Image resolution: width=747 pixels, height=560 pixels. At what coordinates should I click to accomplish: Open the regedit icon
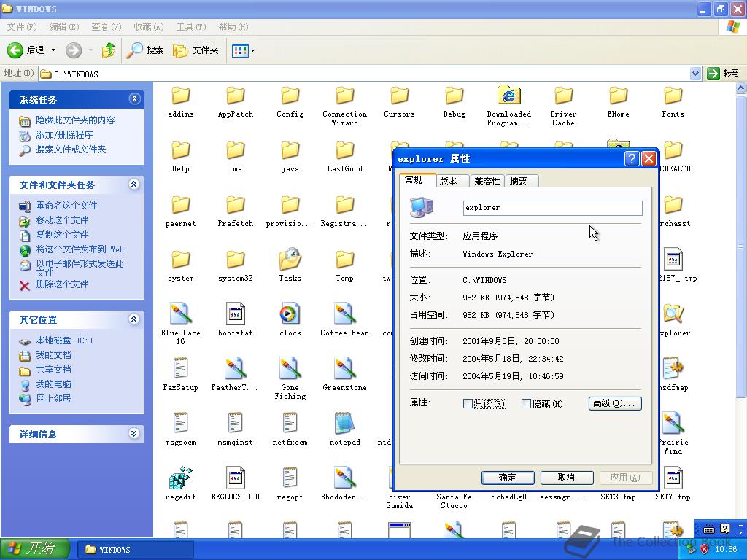[181, 478]
